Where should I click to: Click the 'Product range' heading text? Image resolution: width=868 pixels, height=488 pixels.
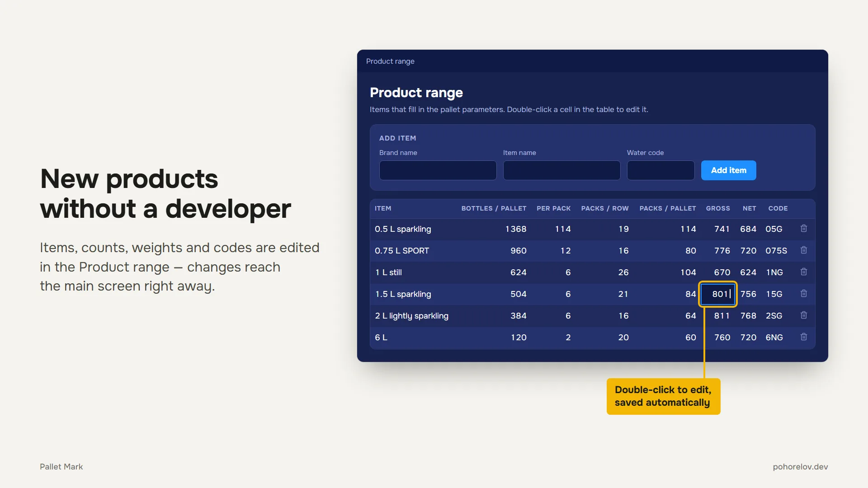tap(416, 93)
